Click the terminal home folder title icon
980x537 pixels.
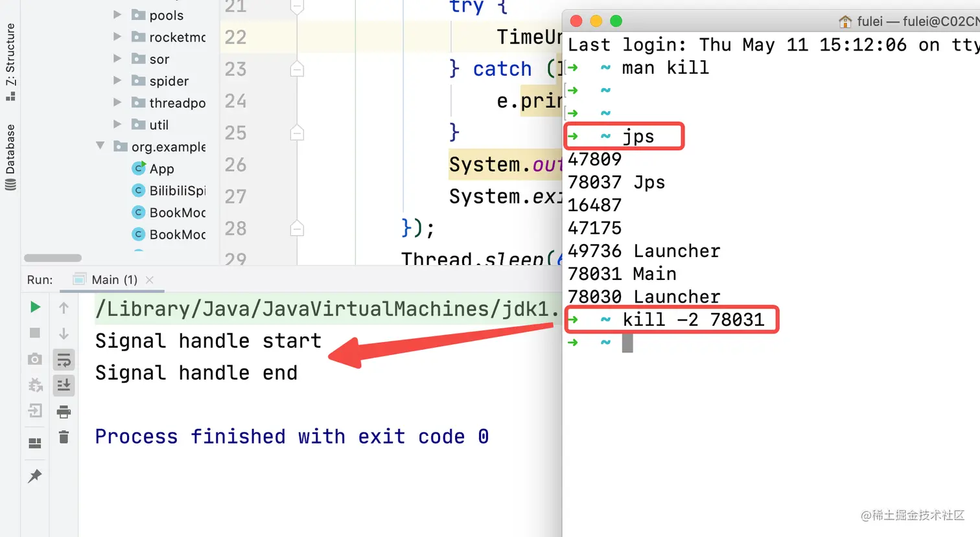point(845,21)
